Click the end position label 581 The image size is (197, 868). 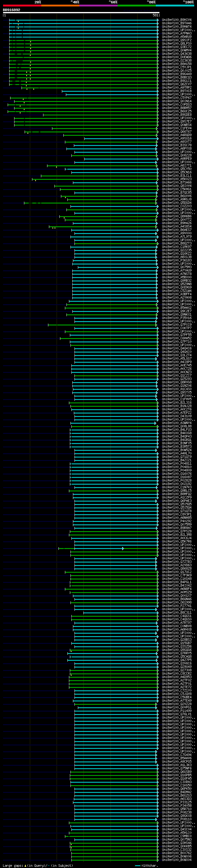click(155, 15)
